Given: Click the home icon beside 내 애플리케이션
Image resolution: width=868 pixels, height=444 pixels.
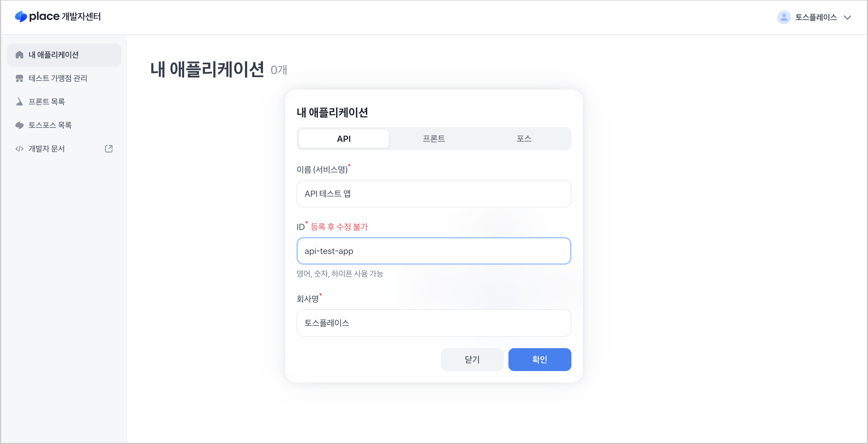Looking at the screenshot, I should 19,55.
